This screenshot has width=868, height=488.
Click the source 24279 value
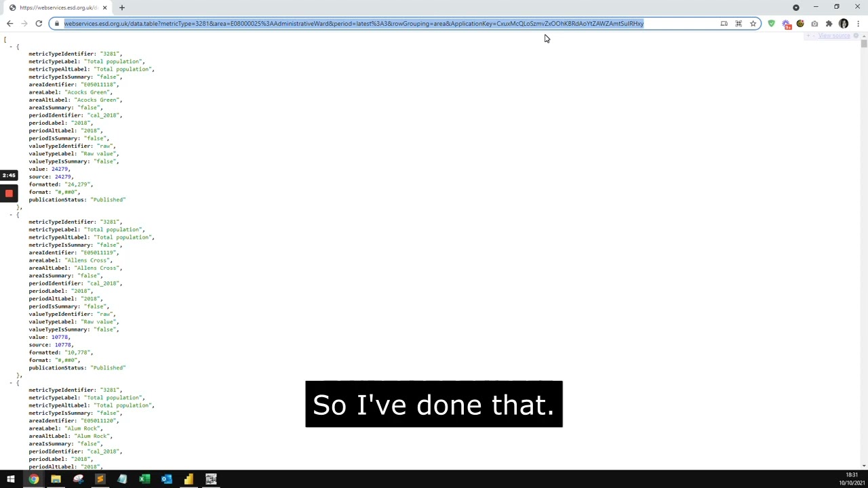point(62,177)
